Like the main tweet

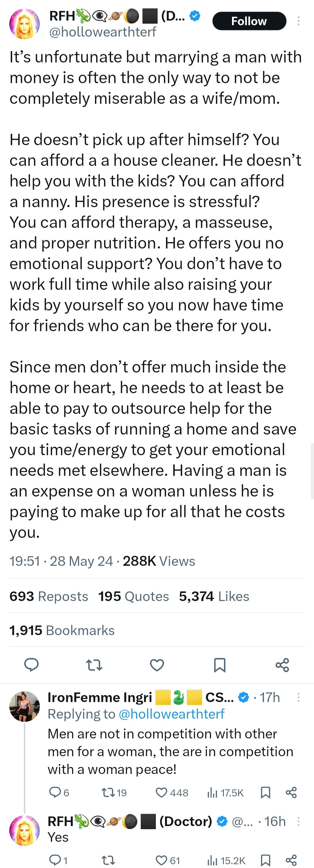157,665
